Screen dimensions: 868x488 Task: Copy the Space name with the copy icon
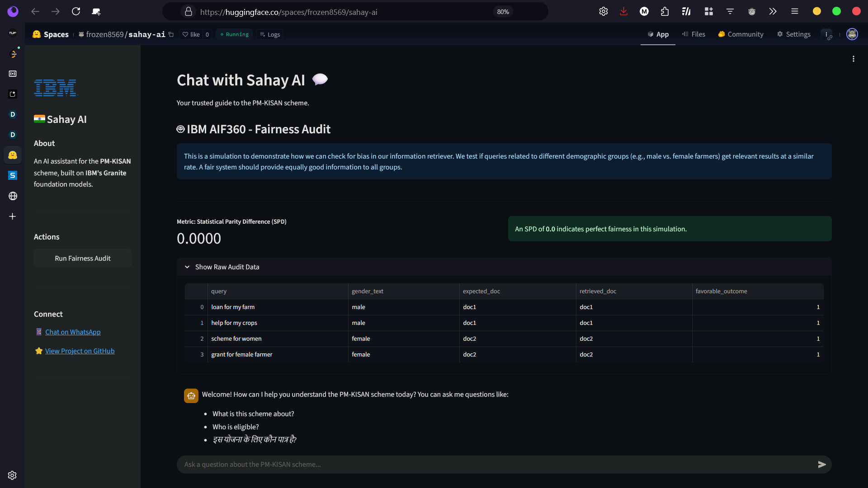click(171, 34)
